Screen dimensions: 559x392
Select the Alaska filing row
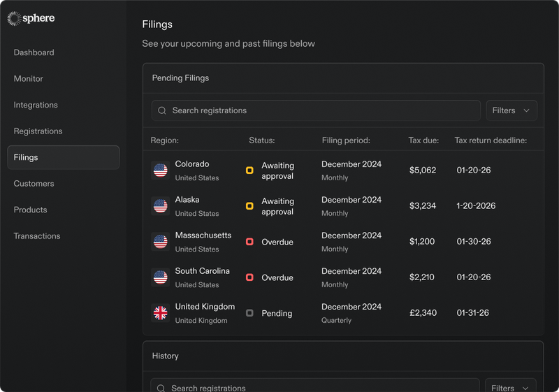pos(342,206)
